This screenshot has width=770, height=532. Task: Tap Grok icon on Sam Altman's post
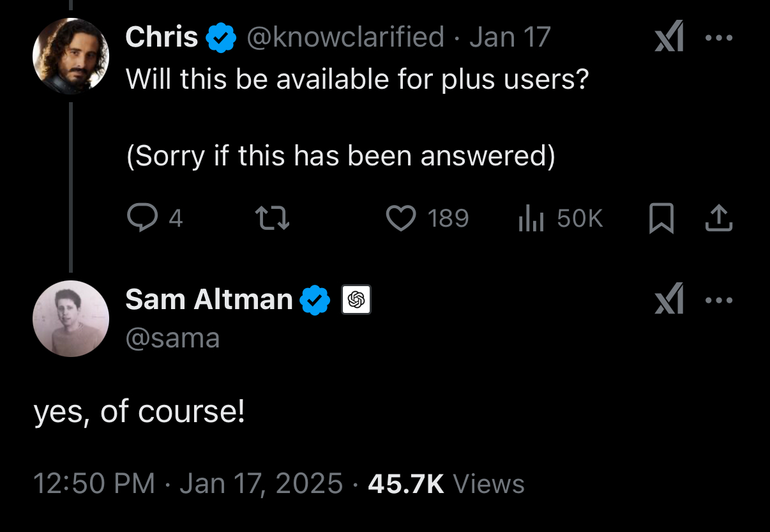[670, 300]
